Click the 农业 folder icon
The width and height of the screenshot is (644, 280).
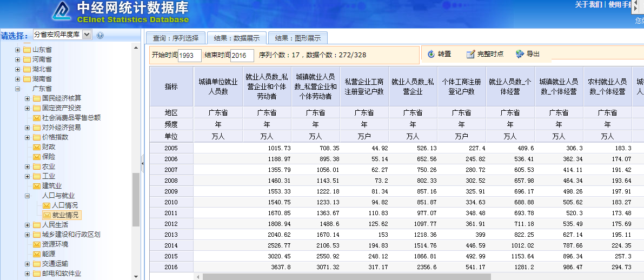coord(37,166)
